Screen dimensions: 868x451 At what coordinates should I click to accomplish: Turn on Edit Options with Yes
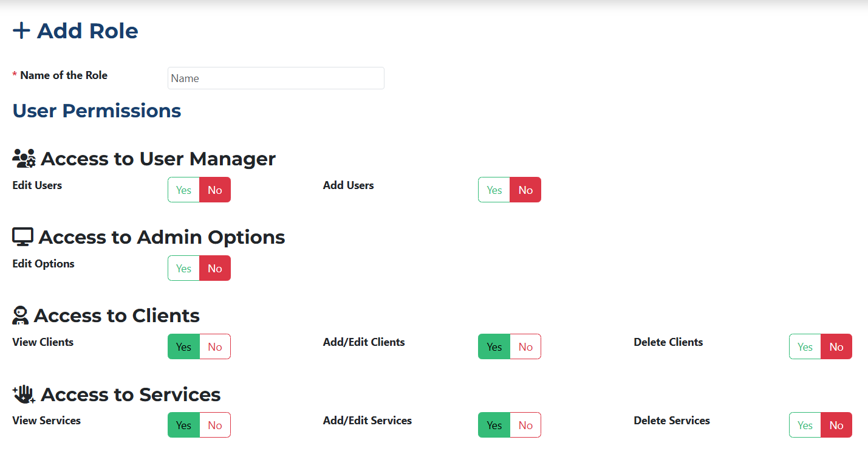183,269
